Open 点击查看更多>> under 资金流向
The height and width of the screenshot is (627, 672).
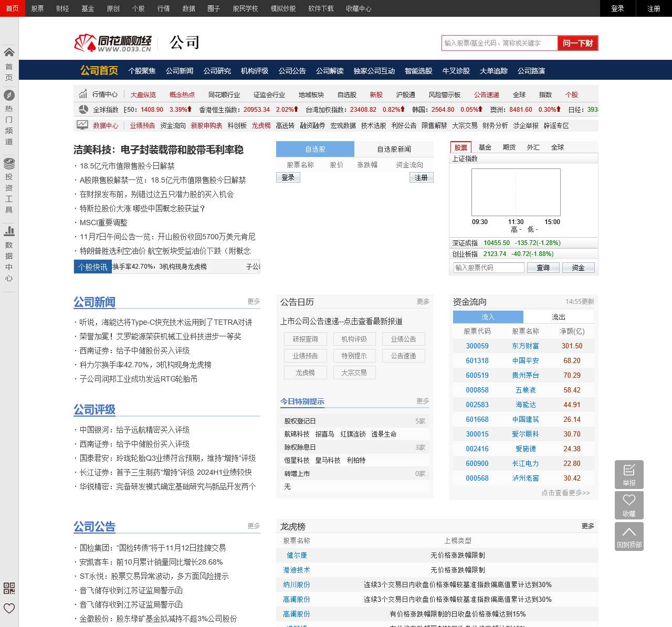tap(566, 493)
